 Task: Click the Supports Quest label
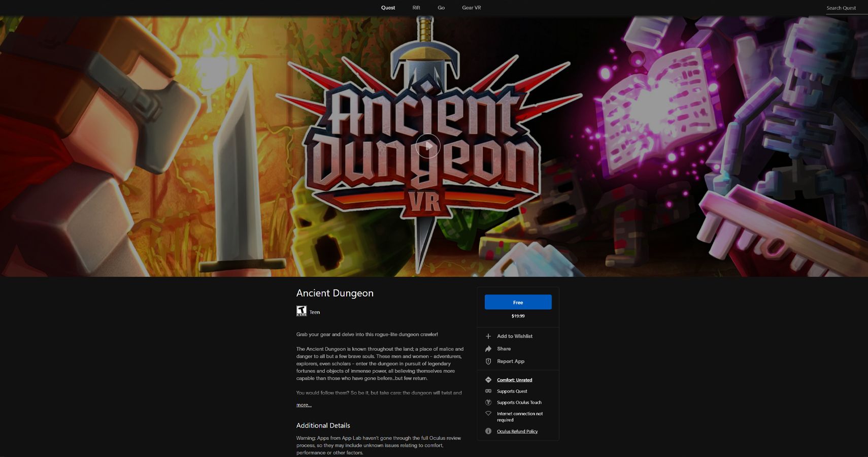click(x=512, y=391)
